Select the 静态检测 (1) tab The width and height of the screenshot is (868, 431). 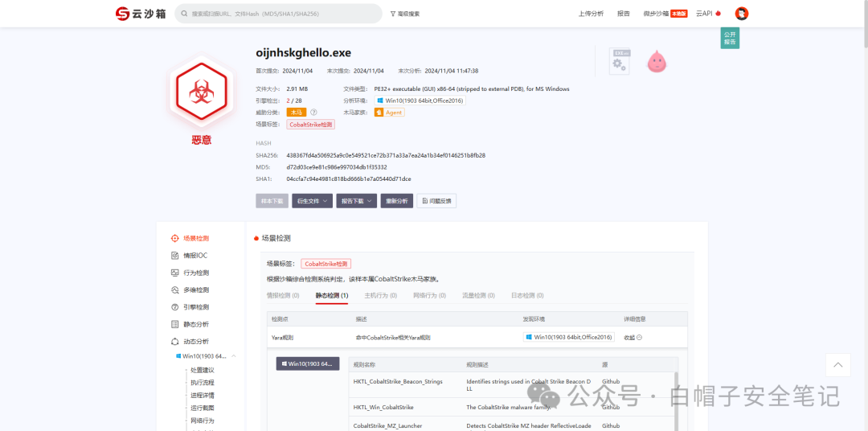tap(332, 295)
